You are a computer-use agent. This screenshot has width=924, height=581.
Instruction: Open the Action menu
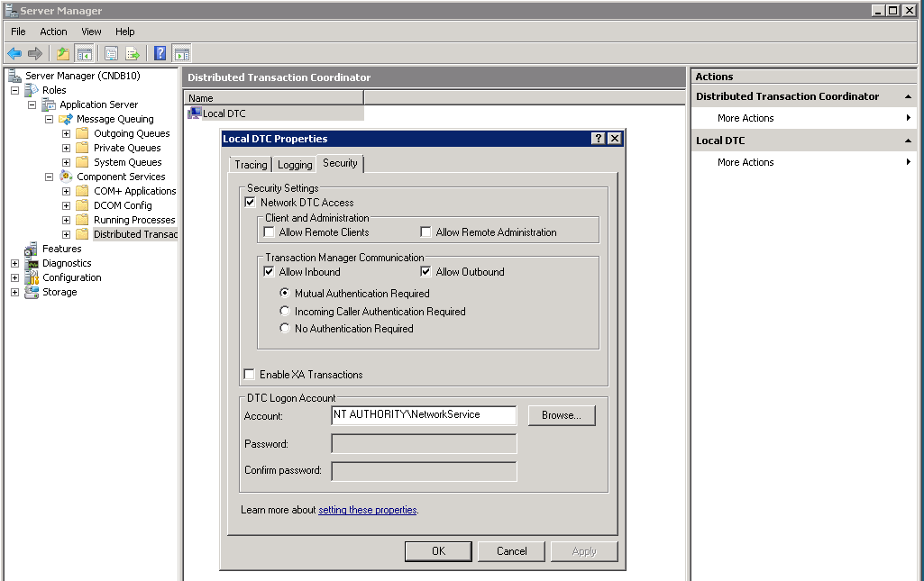pos(53,31)
